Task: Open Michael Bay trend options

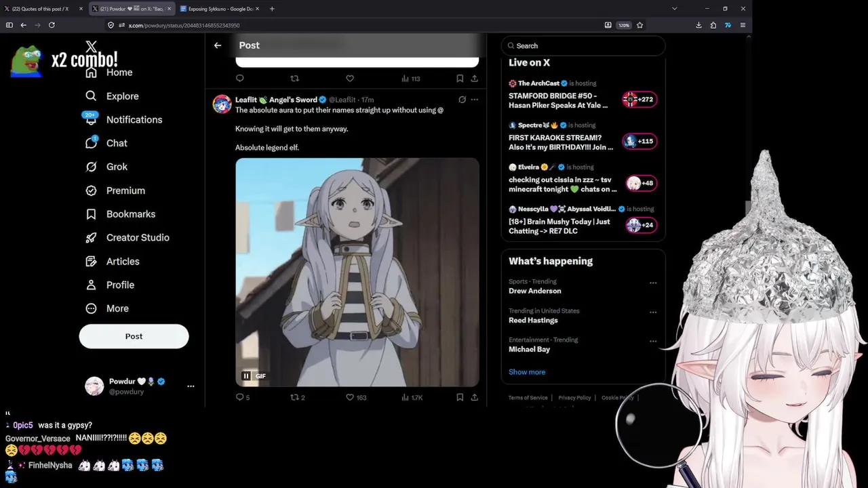Action: (x=653, y=341)
